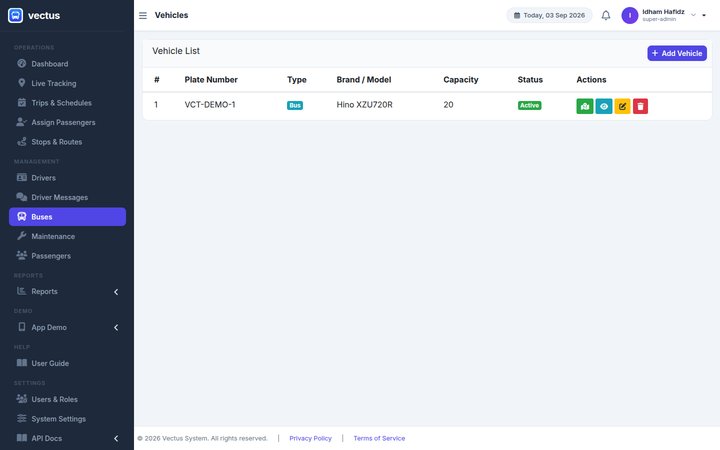This screenshot has width=720, height=450.
Task: Delete vehicle VCT-DEMO-1 with trash icon
Action: click(x=640, y=106)
